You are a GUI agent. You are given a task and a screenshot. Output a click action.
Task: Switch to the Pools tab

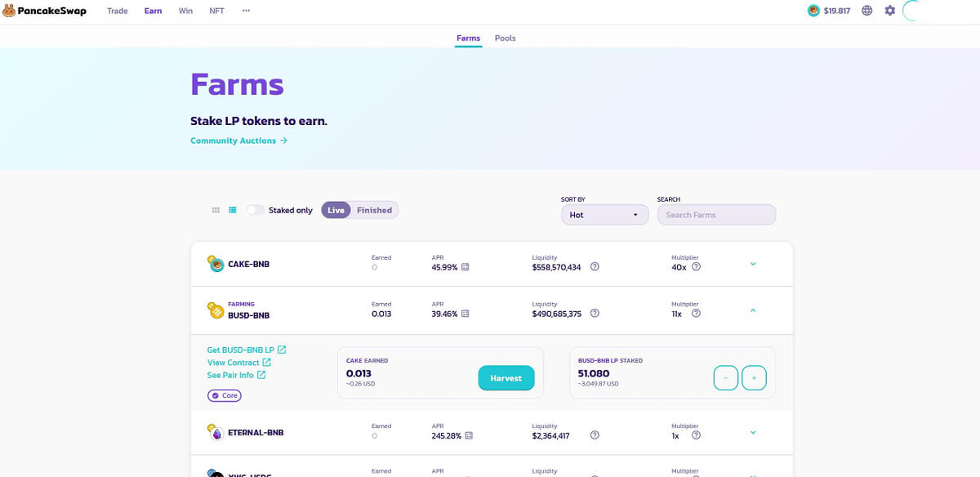[x=506, y=38]
